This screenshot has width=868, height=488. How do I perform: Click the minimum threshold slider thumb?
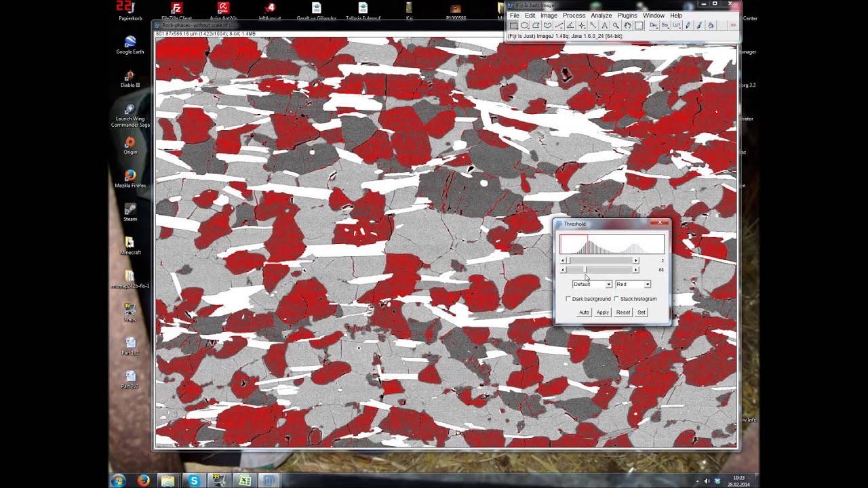tap(568, 260)
